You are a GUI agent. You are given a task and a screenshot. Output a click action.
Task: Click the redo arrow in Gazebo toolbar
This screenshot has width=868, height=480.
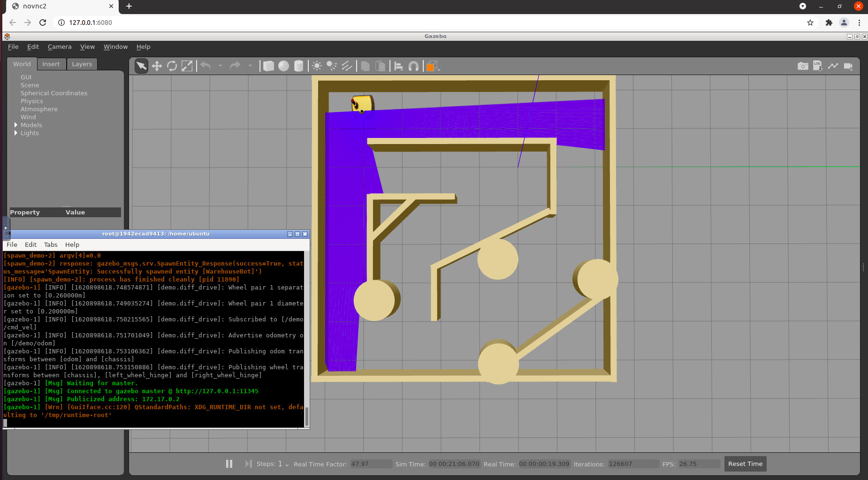tap(235, 66)
